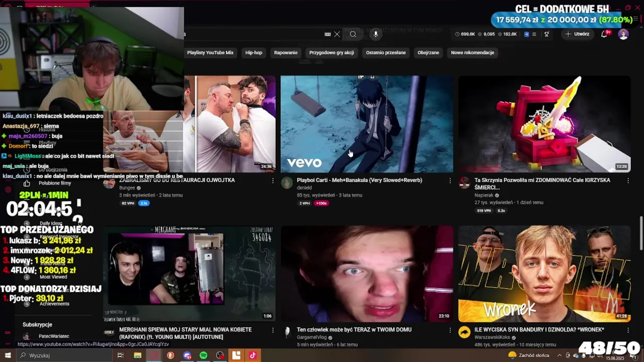Viewport: 644px width, 362px height.
Task: Open the Zachód słońca weather widget
Action: click(x=528, y=355)
